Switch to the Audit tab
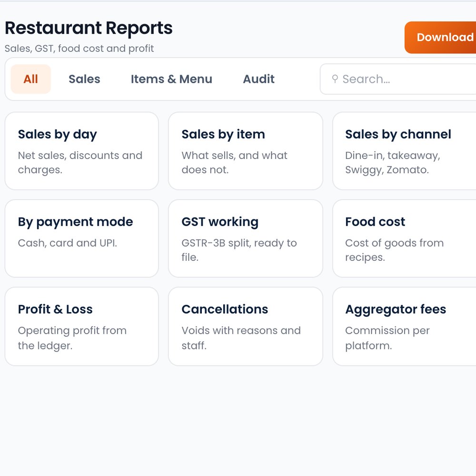Viewport: 476px width, 476px height. 258,79
